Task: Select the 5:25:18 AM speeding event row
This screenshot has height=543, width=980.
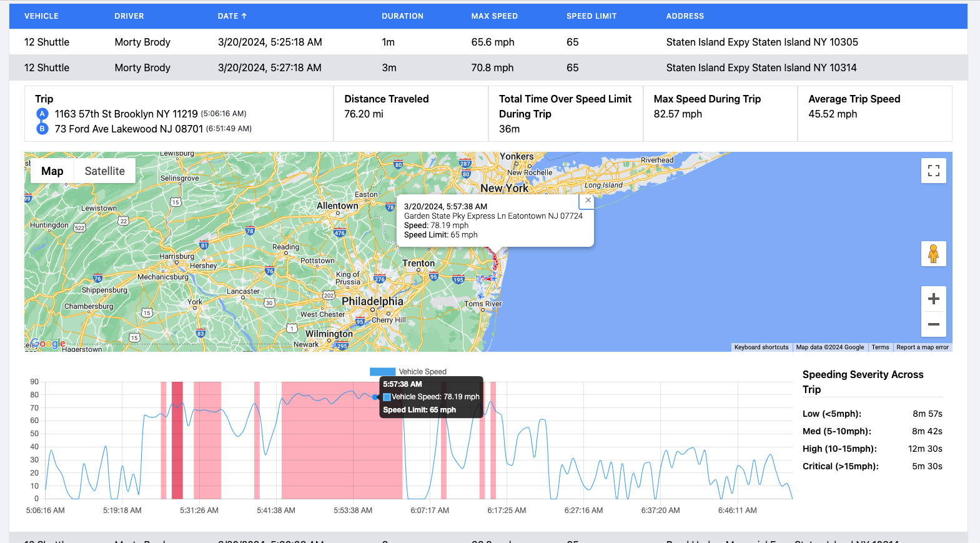Action: click(x=488, y=42)
